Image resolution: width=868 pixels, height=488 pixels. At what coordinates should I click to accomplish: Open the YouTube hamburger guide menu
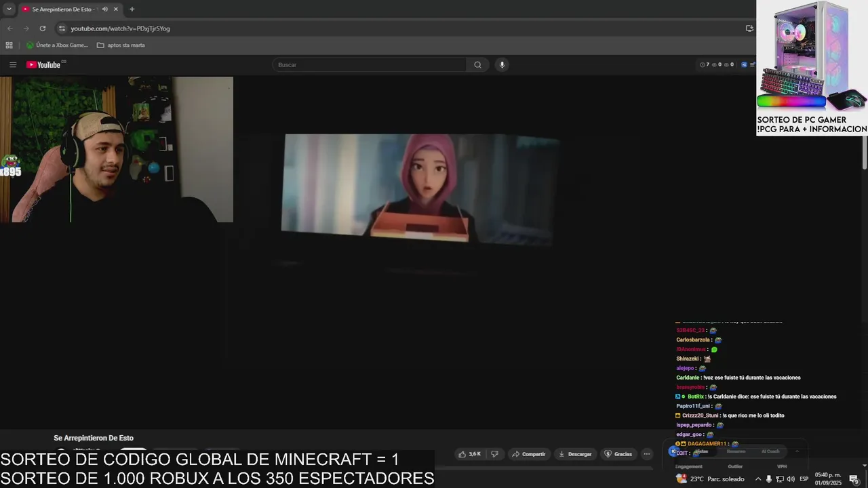tap(12, 64)
